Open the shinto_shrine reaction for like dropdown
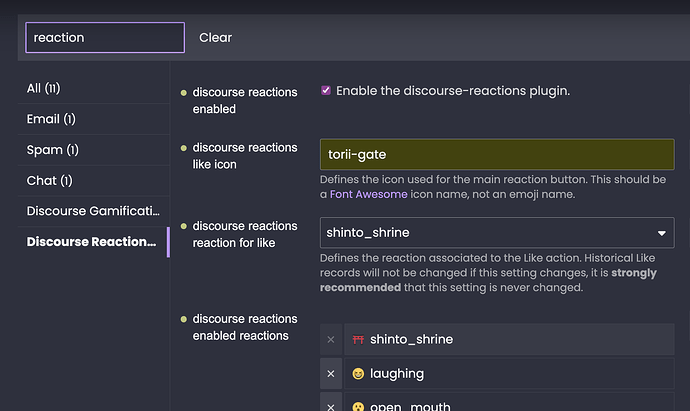Screen dimensions: 690x411 pos(497,233)
